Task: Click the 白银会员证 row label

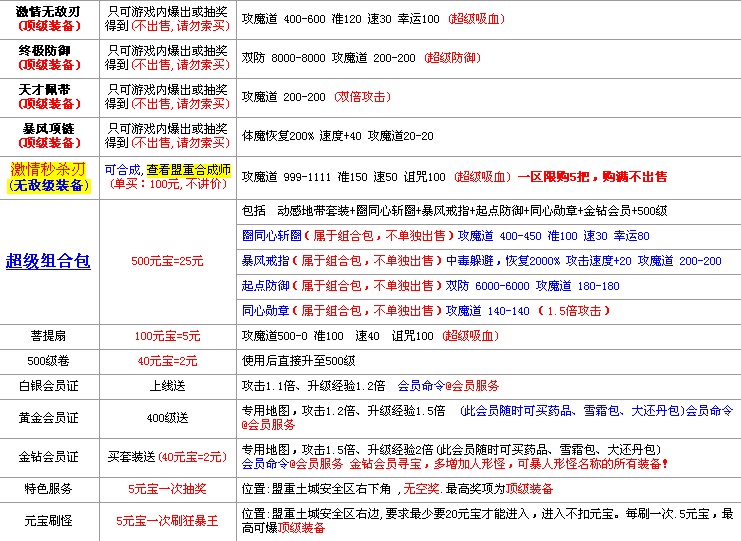Action: [49, 384]
